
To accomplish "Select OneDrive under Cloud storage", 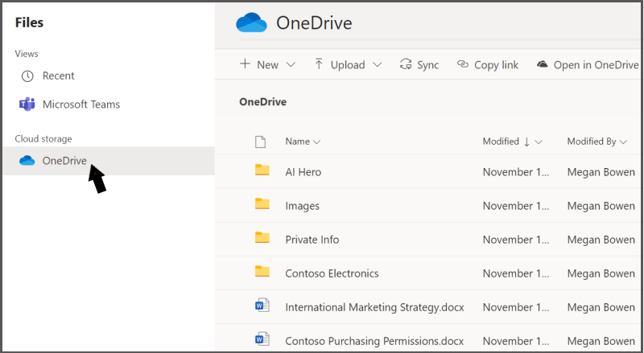I will [109, 161].
